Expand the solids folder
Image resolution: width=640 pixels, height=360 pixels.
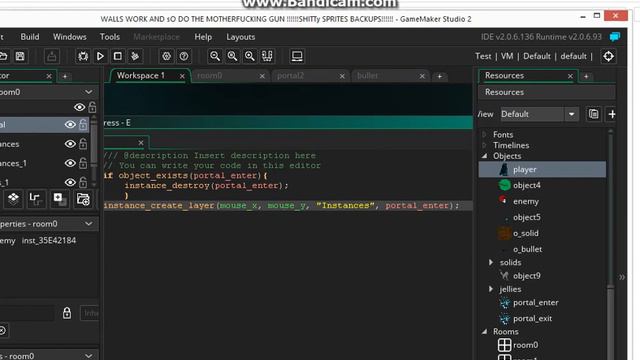click(x=491, y=262)
